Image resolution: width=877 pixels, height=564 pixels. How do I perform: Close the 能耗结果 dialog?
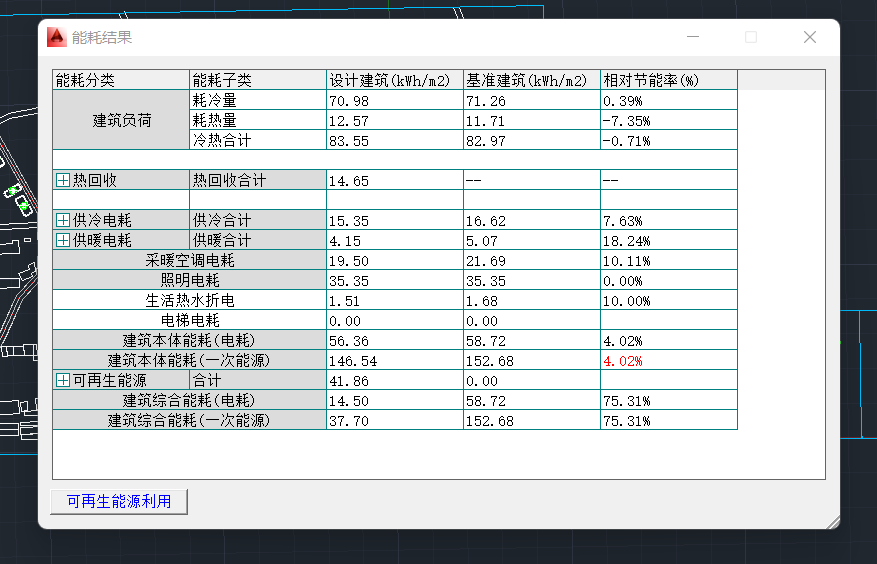(810, 37)
